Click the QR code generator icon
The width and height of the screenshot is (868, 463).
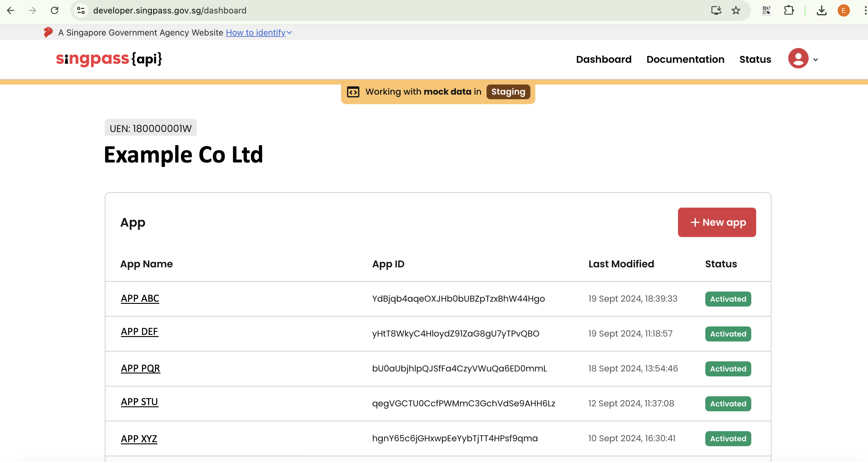point(766,11)
